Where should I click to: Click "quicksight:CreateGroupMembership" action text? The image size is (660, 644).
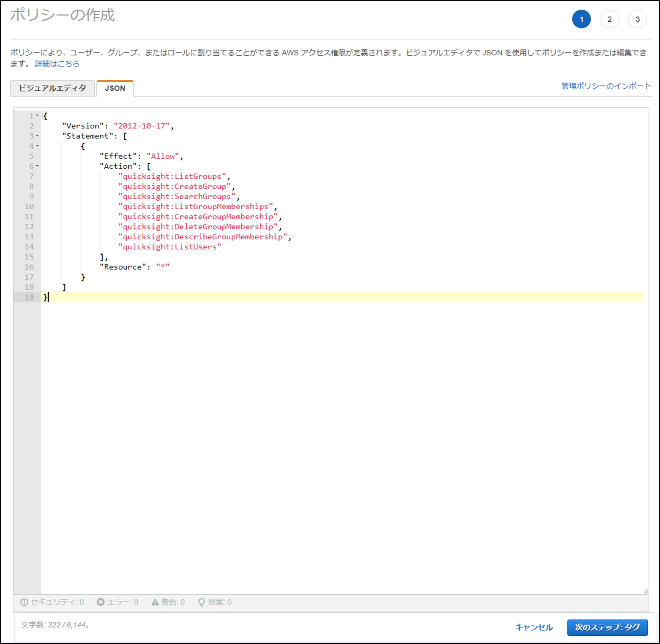click(198, 217)
